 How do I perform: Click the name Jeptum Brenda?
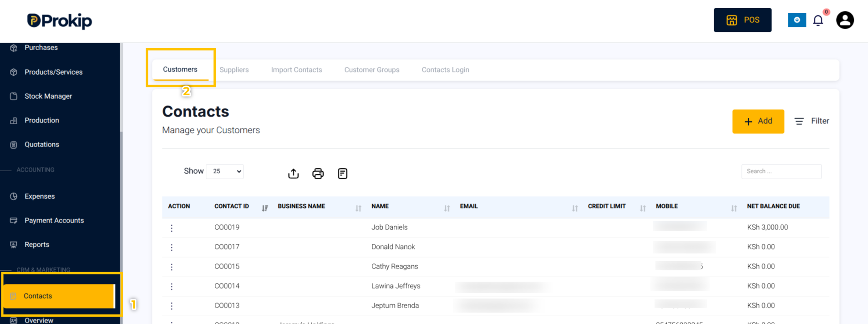coord(395,305)
